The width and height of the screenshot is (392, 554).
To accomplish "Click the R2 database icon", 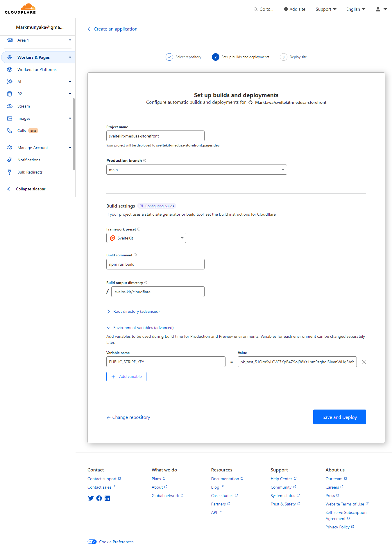I will point(10,94).
